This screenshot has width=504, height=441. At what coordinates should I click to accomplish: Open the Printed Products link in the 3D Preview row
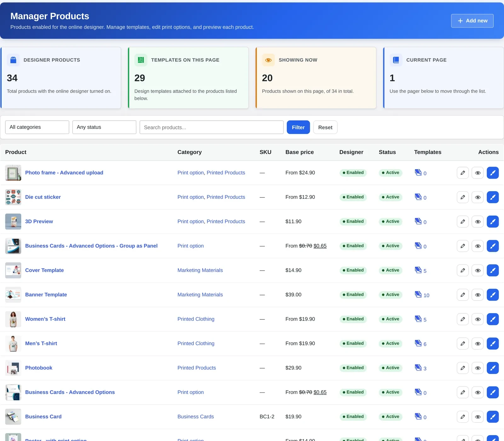coord(226,221)
